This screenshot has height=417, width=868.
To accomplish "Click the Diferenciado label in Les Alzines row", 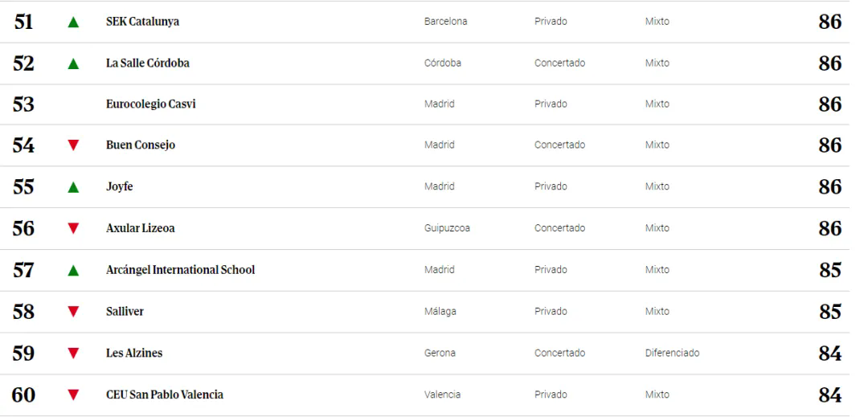I will pos(672,353).
